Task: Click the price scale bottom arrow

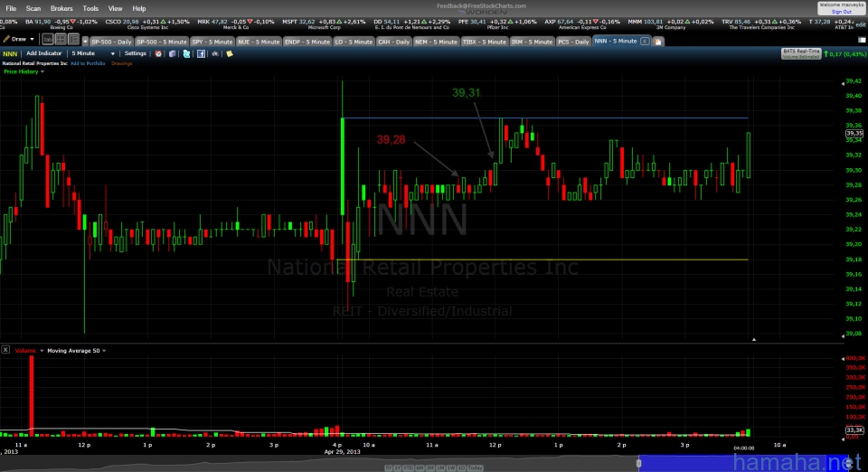Action: click(843, 335)
